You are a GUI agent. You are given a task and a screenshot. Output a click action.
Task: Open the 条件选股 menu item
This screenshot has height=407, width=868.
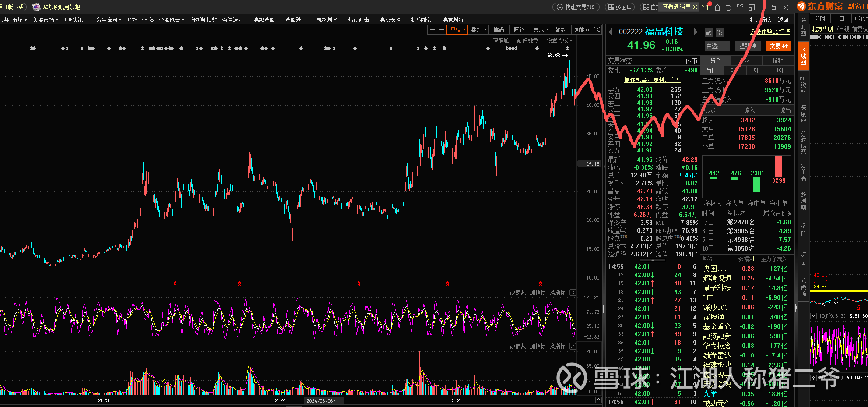point(232,20)
